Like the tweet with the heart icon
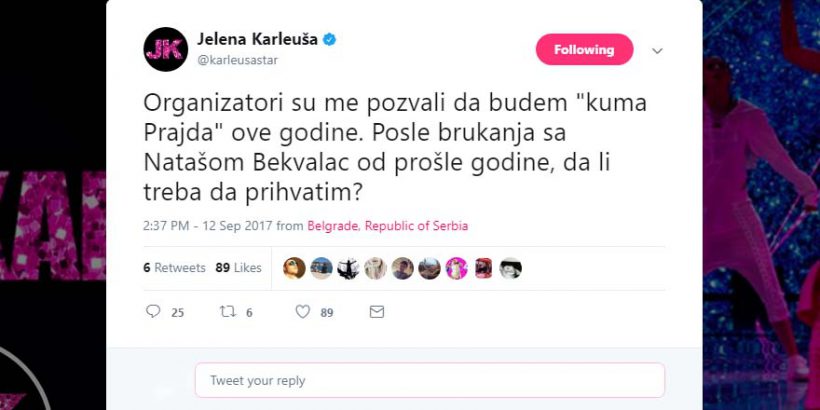 [303, 312]
